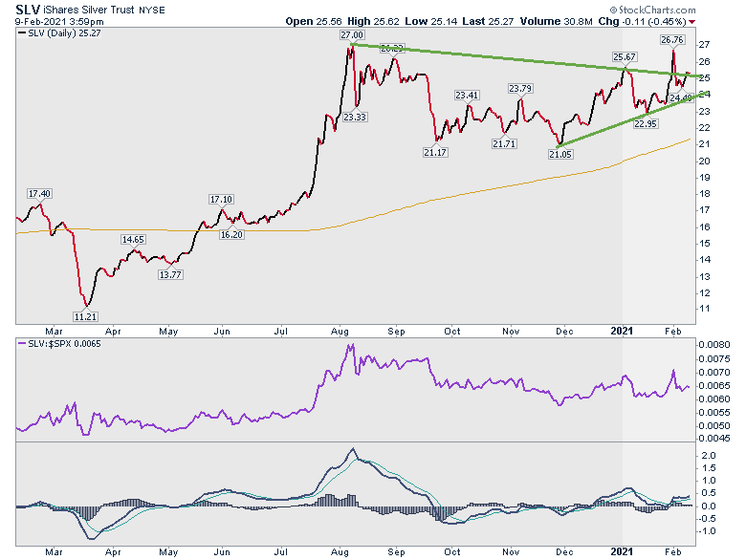
Task: Click the StockCharts.com copyright label
Action: tap(652, 10)
